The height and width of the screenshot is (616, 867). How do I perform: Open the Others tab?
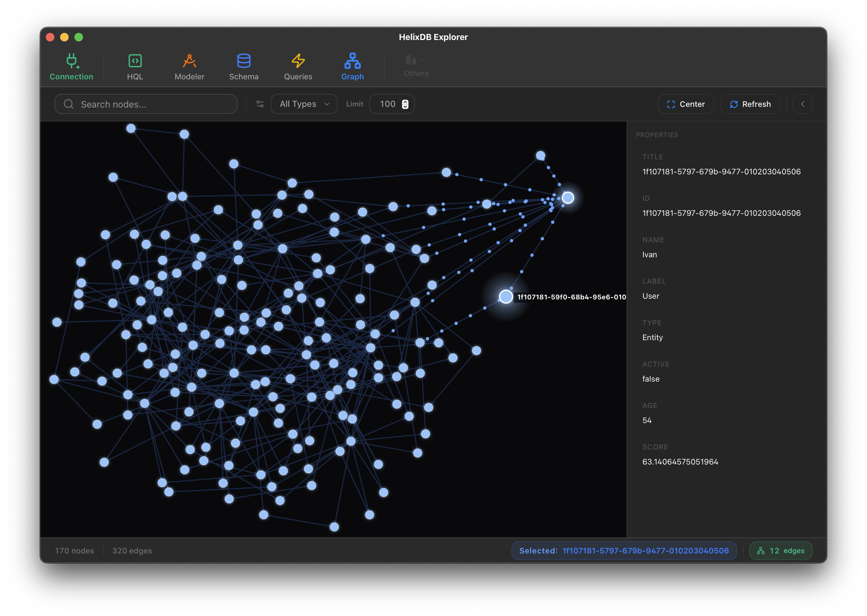(x=416, y=66)
